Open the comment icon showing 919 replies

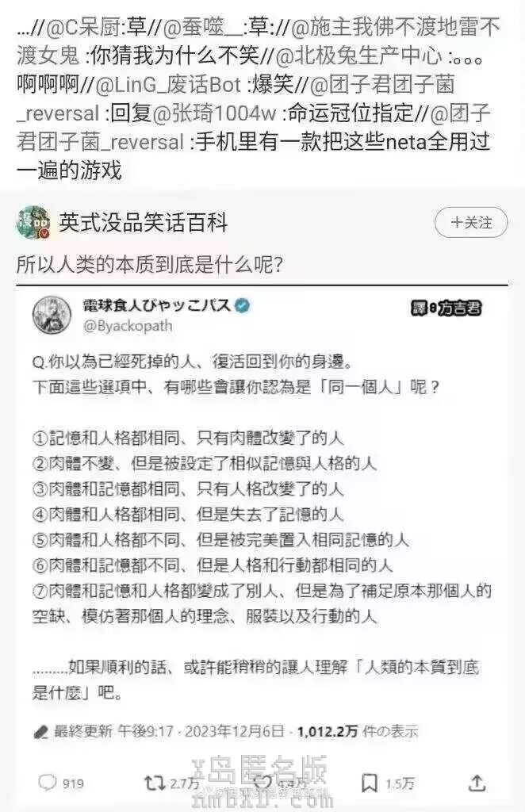48,783
